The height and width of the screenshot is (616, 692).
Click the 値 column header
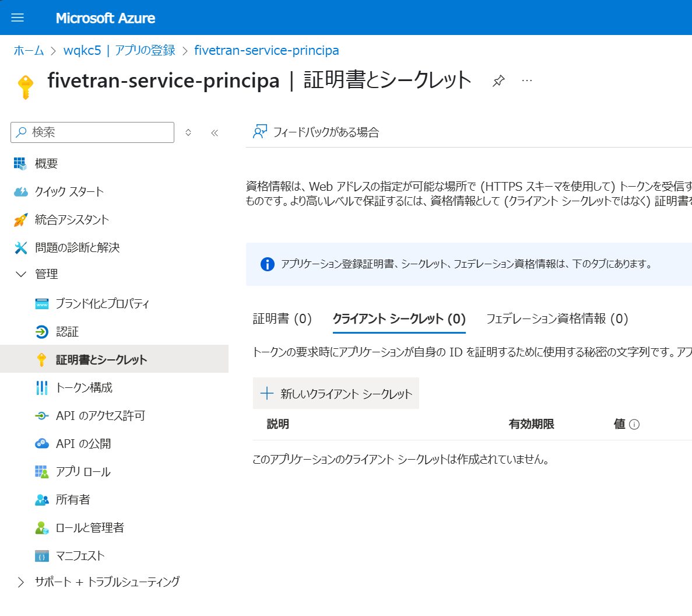click(620, 424)
